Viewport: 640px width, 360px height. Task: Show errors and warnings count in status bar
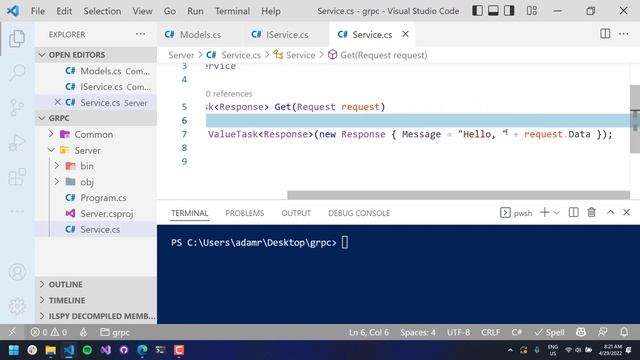pos(49,332)
